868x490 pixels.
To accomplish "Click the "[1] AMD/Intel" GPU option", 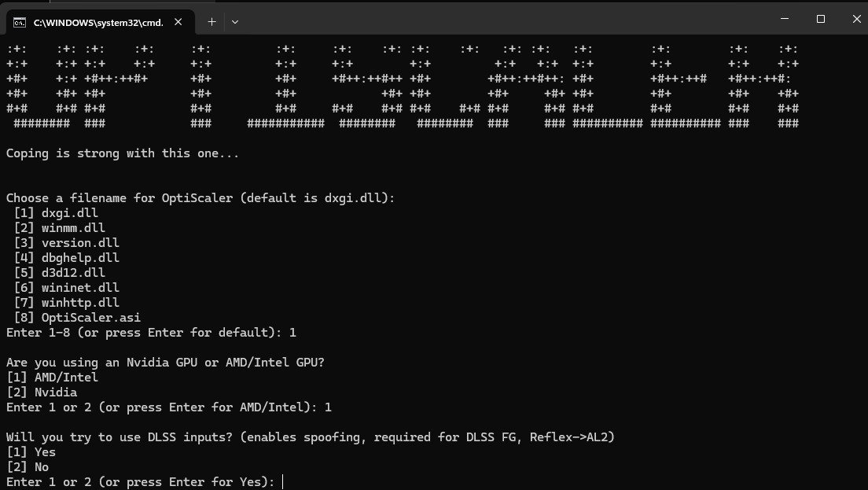I will point(52,378).
